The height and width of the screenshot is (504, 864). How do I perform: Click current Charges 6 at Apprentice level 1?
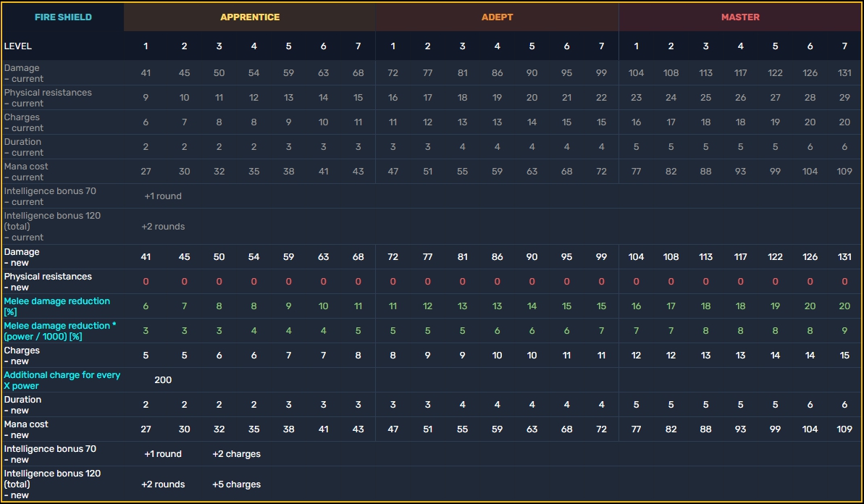(x=146, y=122)
